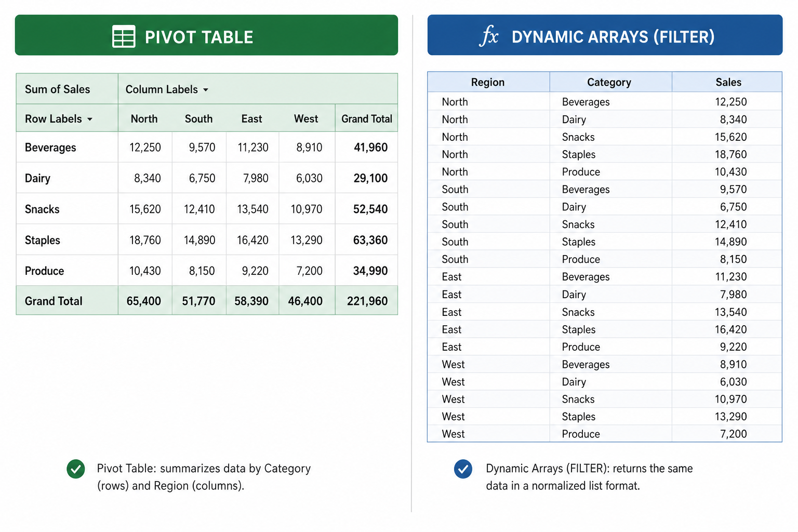Click the Snacks grand total 52,540

370,209
